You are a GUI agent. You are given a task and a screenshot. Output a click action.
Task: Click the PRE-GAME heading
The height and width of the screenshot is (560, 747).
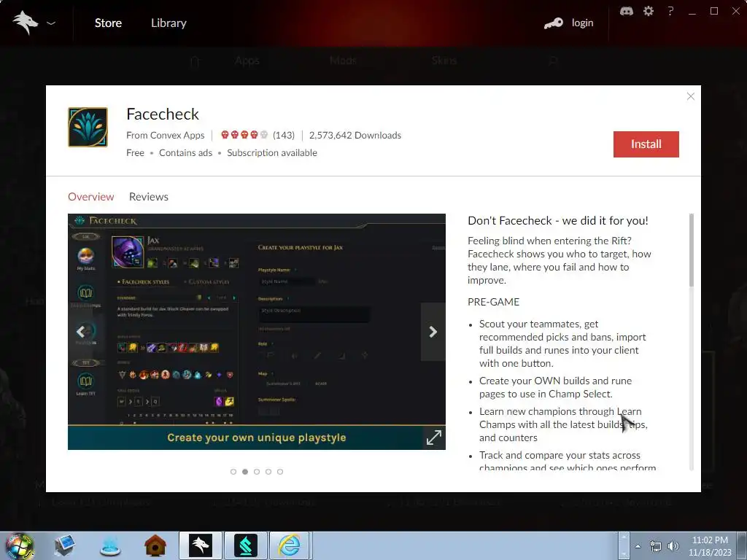click(x=494, y=302)
